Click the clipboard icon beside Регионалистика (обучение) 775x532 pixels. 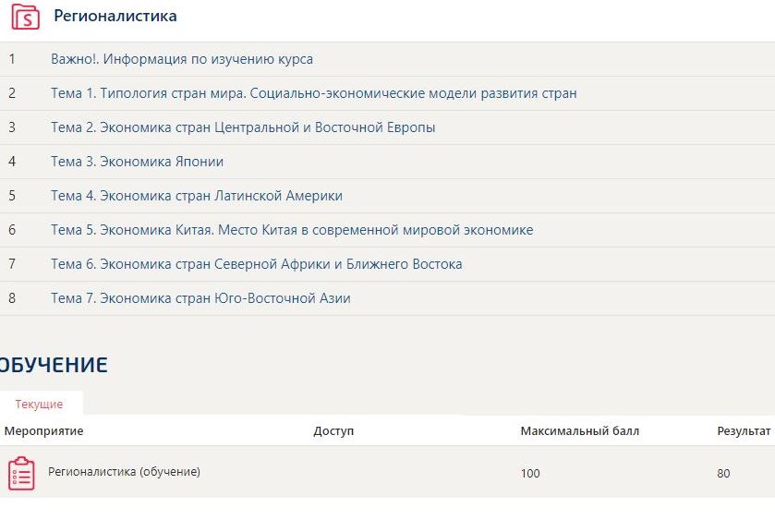click(21, 473)
